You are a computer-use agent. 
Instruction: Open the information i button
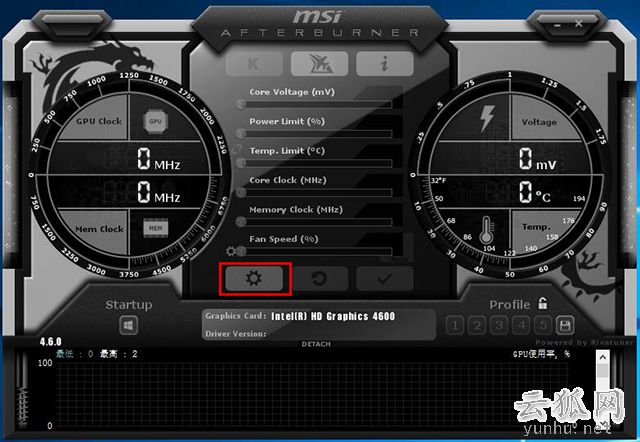point(384,64)
